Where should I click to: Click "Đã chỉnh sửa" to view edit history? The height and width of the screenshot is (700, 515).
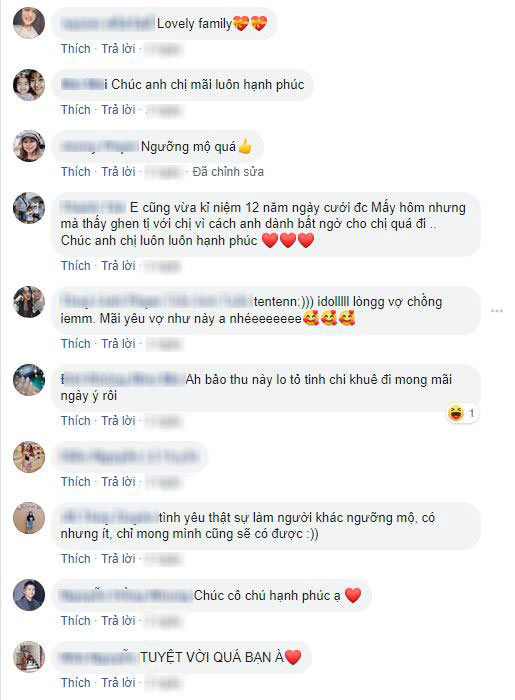tap(228, 172)
